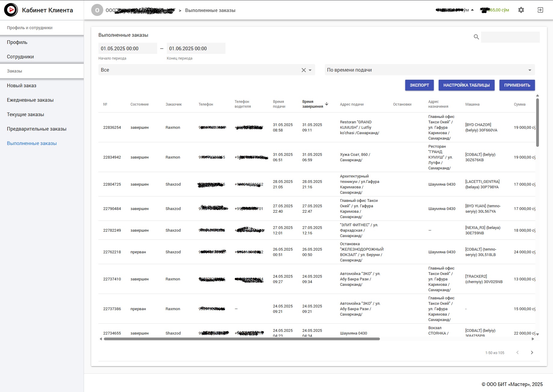Open Новый заказ from the sidebar
553x392 pixels.
(22, 86)
